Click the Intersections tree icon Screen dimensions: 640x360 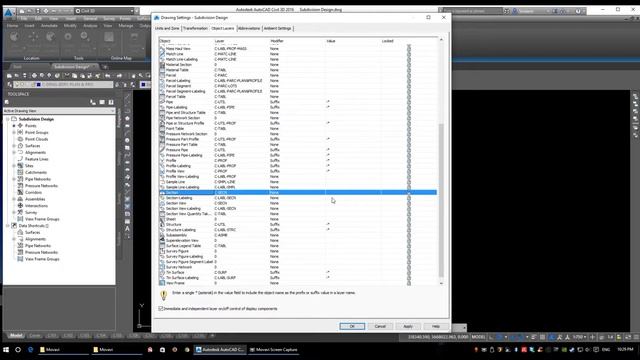(20, 206)
